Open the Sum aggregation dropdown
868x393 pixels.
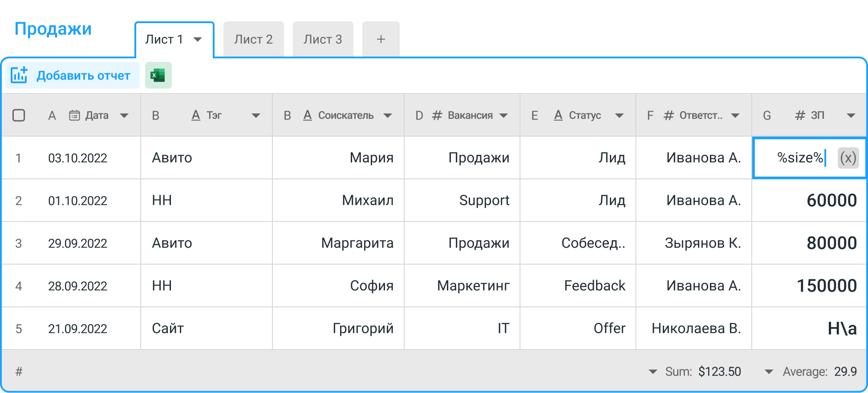pyautogui.click(x=653, y=372)
